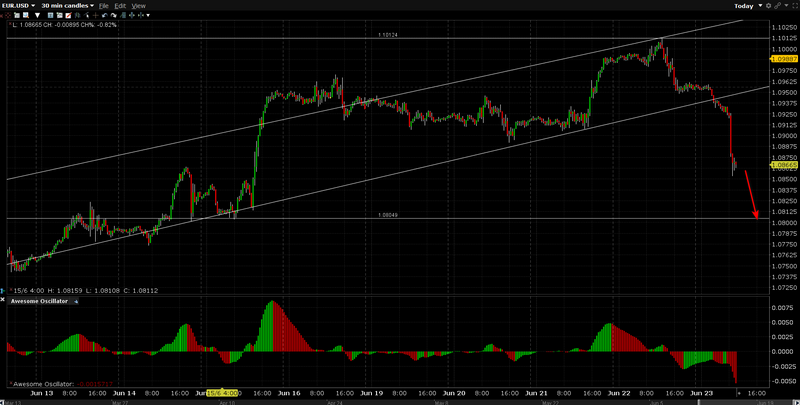Click the text annotation T icon
800x405 pixels.
51,15
